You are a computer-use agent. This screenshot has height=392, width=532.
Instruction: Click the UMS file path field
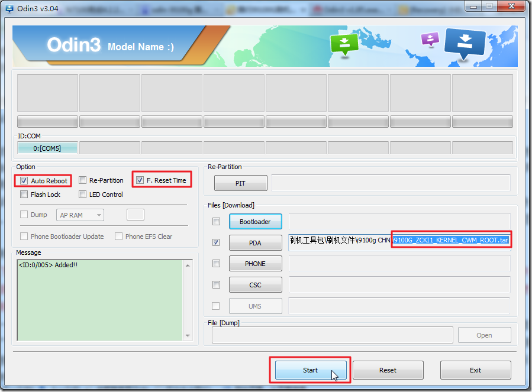click(x=399, y=306)
